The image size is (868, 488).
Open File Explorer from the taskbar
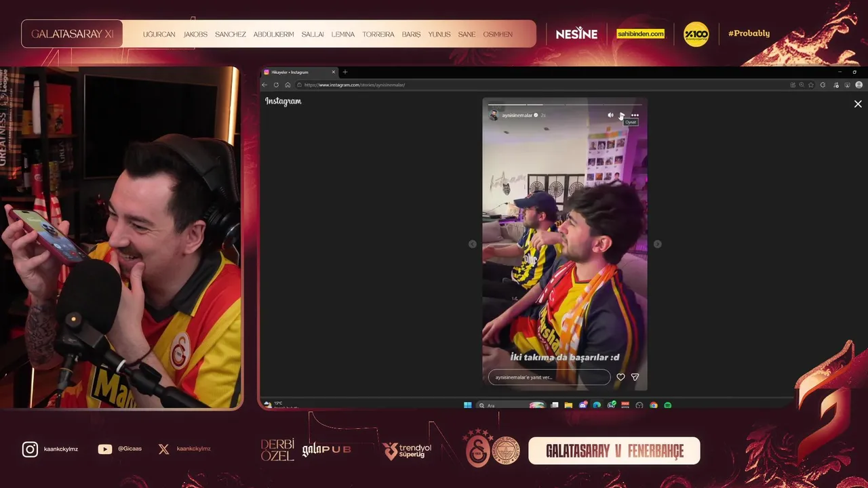click(x=568, y=405)
